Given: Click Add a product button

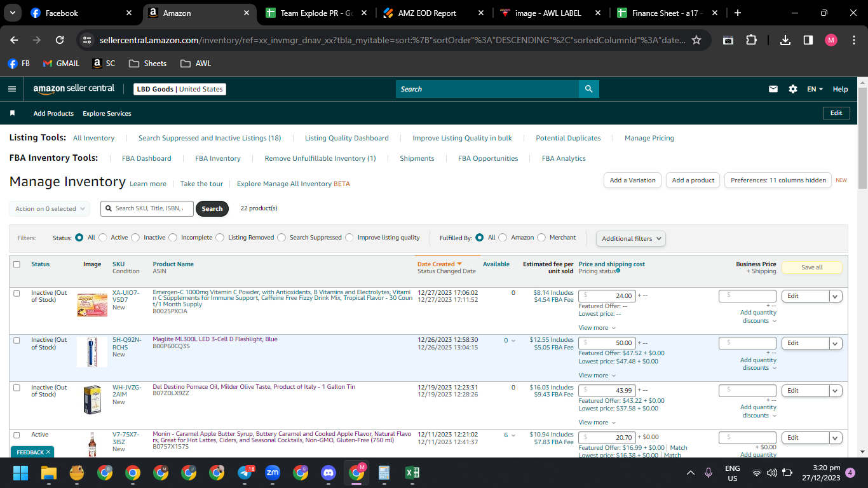Looking at the screenshot, I should 693,180.
